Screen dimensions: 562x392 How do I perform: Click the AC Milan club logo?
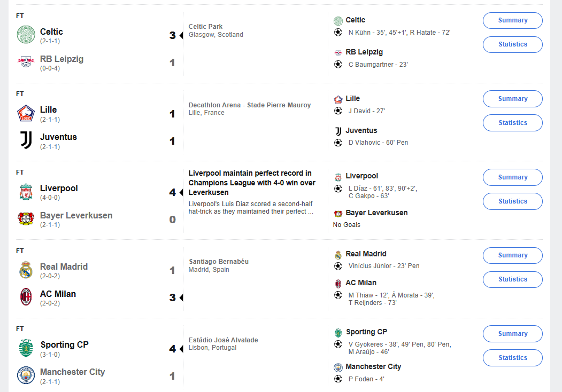pyautogui.click(x=26, y=297)
